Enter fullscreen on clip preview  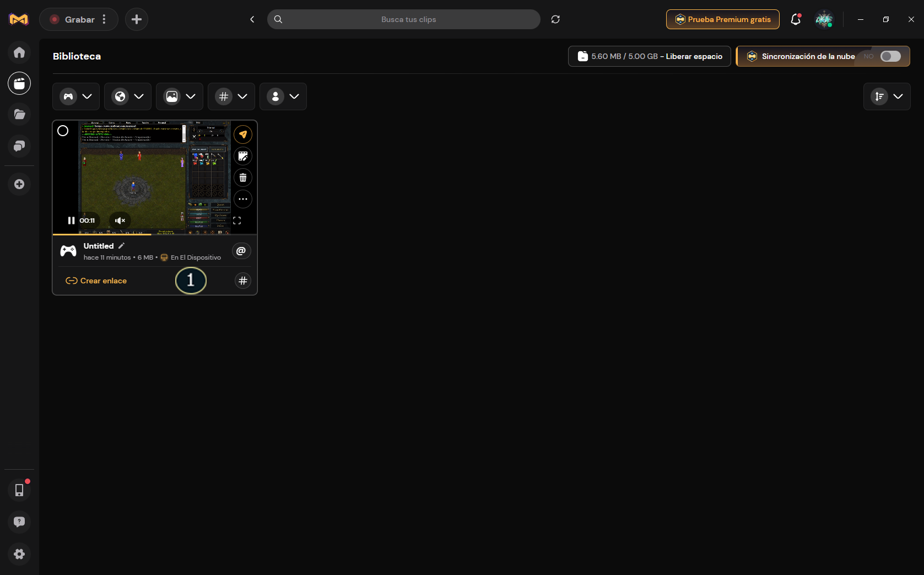[x=237, y=221]
